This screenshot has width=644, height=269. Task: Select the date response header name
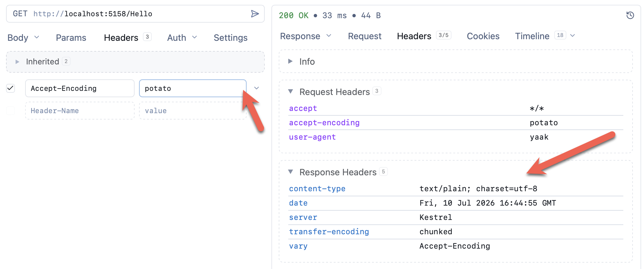[x=298, y=203]
